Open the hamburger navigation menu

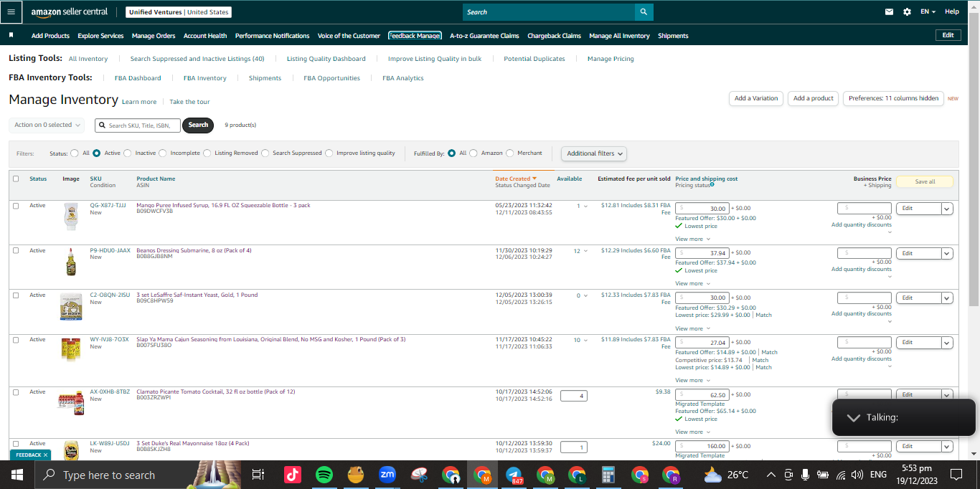tap(11, 11)
